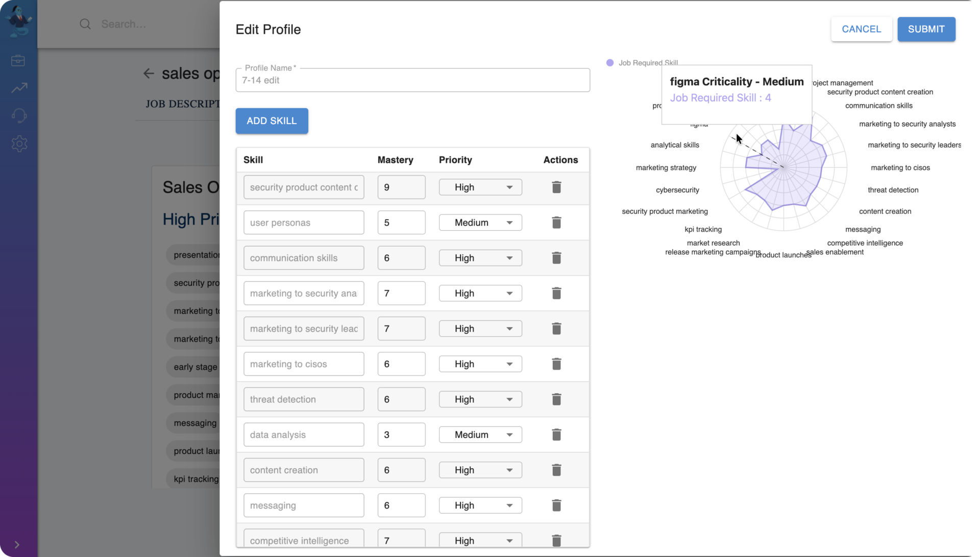Toggle the Job Required Skill legend dot
The width and height of the screenshot is (980, 557).
[x=610, y=63]
